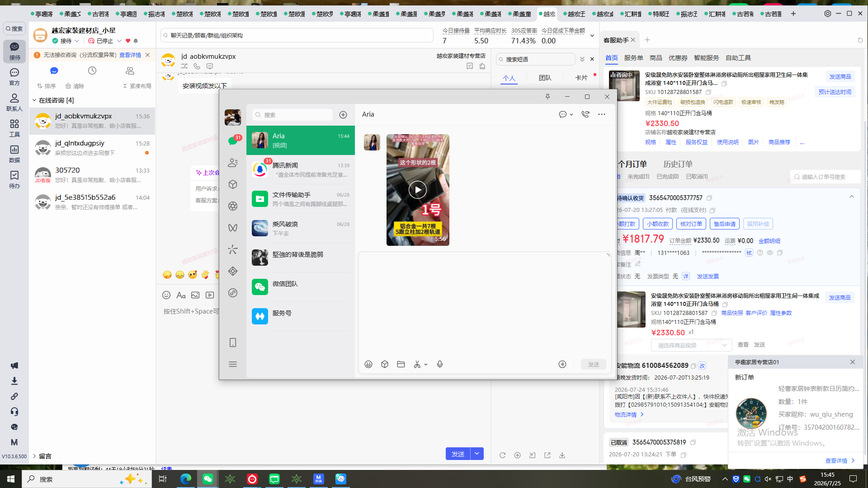Open dropdown arrow beside blue 发送 button
Screen dimensions: 868x488
[477, 454]
